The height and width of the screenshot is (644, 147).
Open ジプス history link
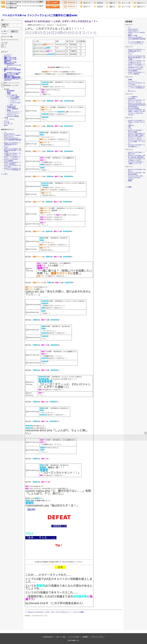(130, 129)
